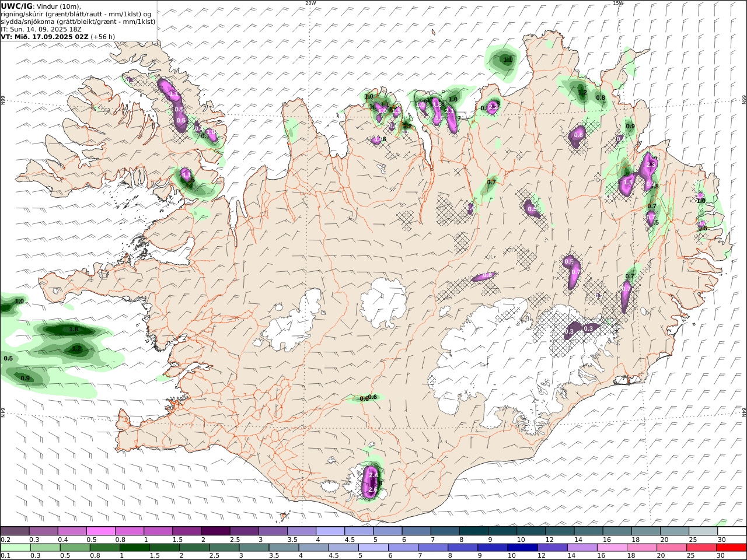Screen dimensions: 747x560
Task: Click the UWC/IG title text
Action: click(x=17, y=6)
